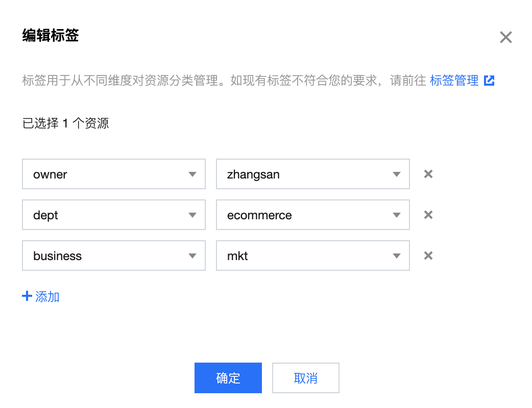Click the arrow icon in zhangsan dropdown

(x=396, y=174)
